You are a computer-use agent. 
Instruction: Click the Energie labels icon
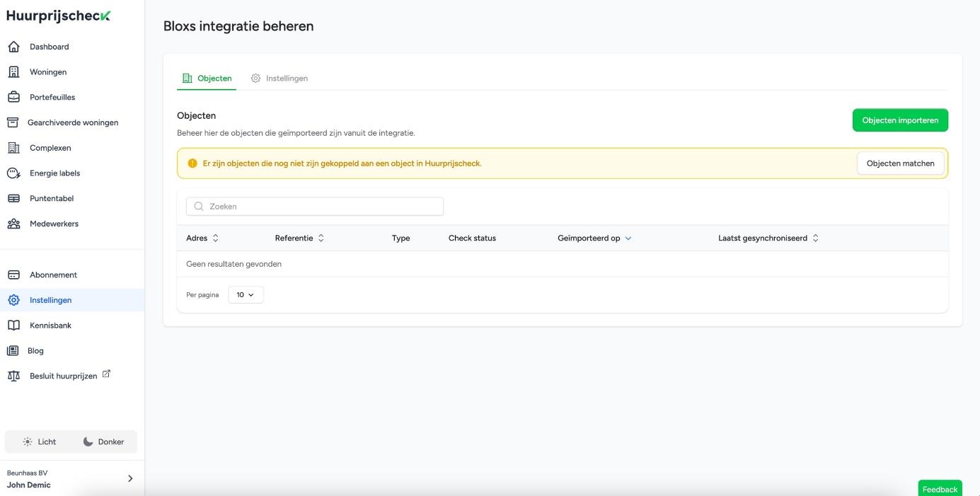13,173
